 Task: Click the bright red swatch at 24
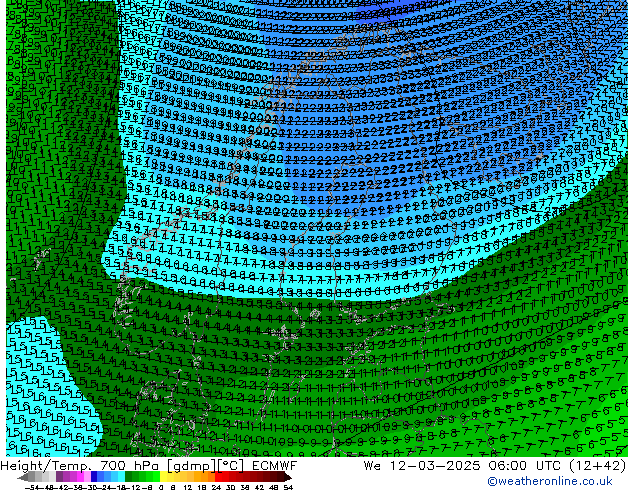coord(218,477)
